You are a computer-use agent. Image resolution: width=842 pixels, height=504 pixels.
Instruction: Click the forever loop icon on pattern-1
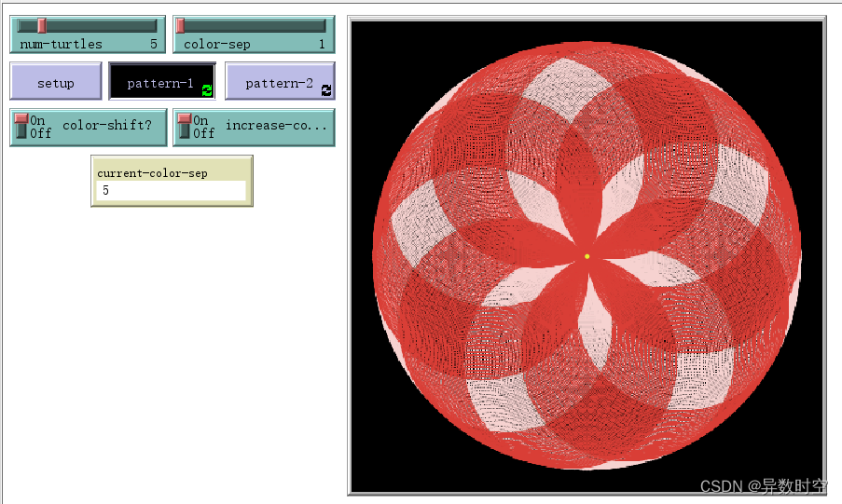207,90
